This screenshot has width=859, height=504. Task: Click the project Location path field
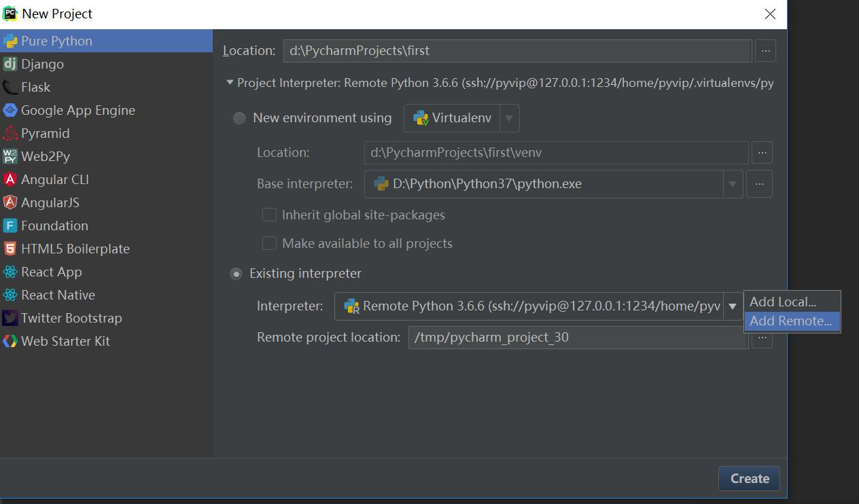pyautogui.click(x=517, y=50)
